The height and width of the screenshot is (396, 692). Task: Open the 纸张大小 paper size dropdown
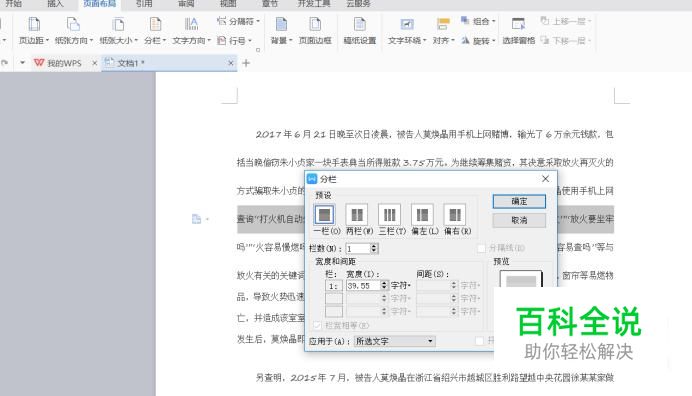[118, 30]
